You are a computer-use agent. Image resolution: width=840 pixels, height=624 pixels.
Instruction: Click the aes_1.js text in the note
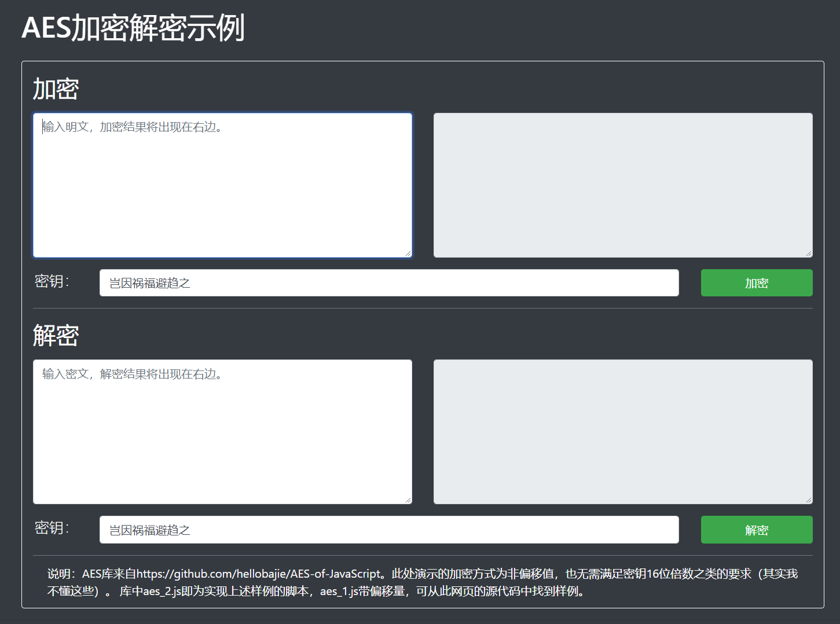pos(339,591)
